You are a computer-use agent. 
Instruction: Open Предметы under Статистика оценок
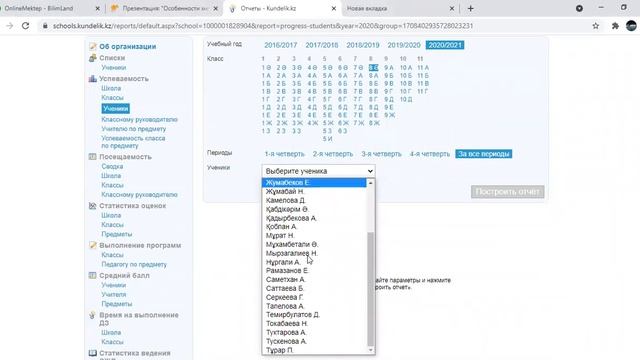[x=116, y=234]
